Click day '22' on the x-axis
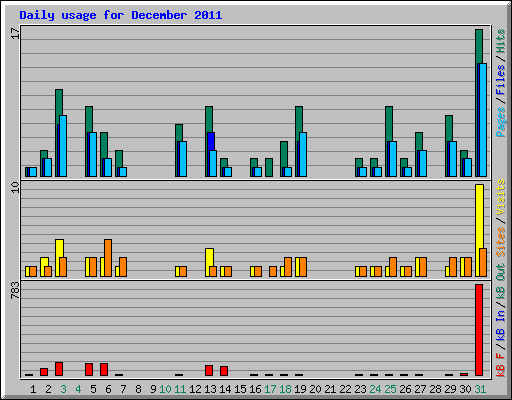 345,389
